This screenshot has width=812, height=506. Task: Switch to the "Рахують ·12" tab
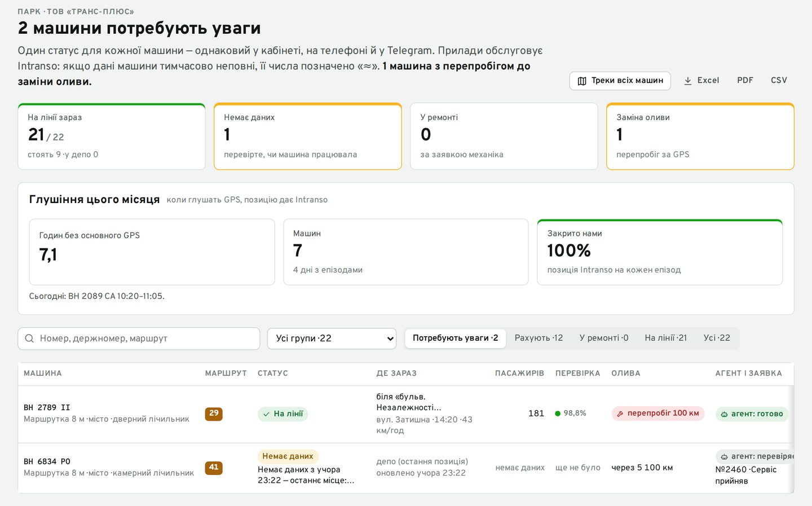coord(539,338)
